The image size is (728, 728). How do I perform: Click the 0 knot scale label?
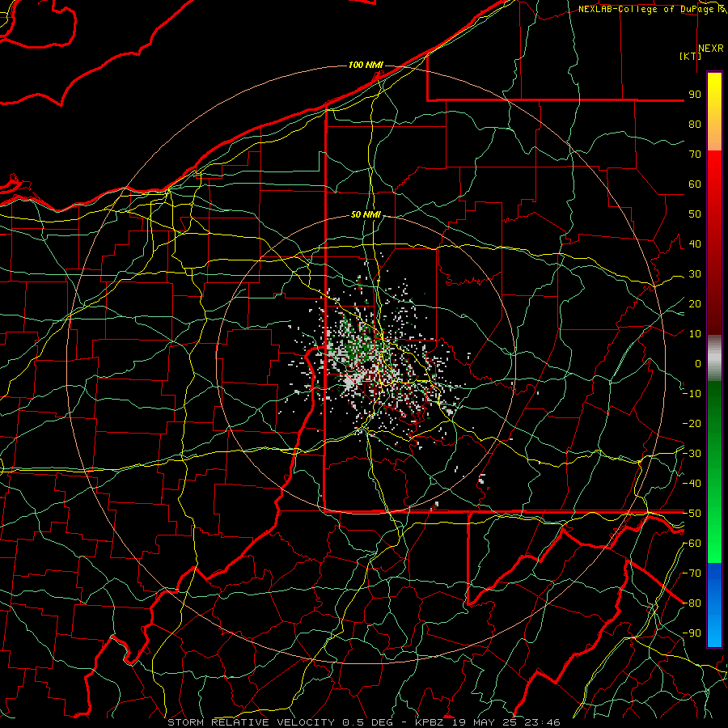(x=698, y=364)
